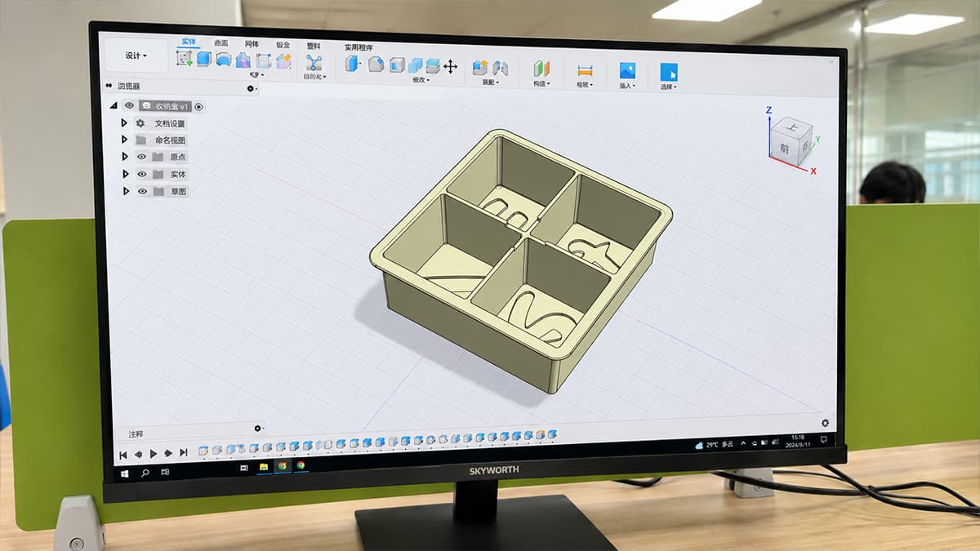
Task: Select the Move/Copy arrows icon
Action: pyautogui.click(x=451, y=67)
